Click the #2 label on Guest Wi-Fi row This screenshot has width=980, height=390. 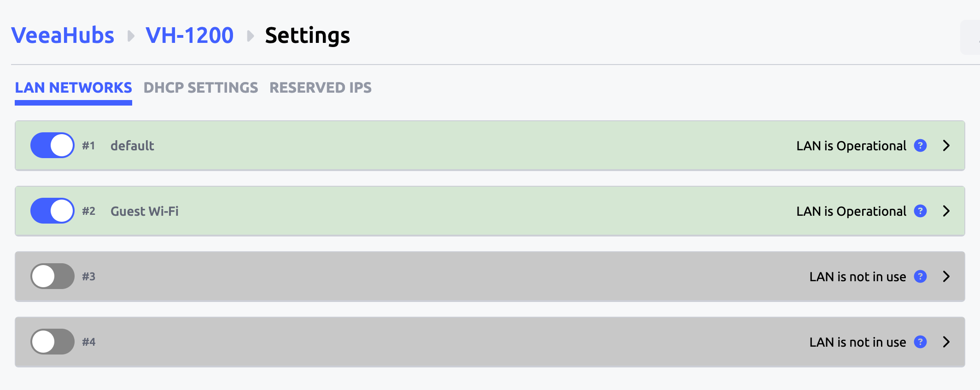(89, 211)
